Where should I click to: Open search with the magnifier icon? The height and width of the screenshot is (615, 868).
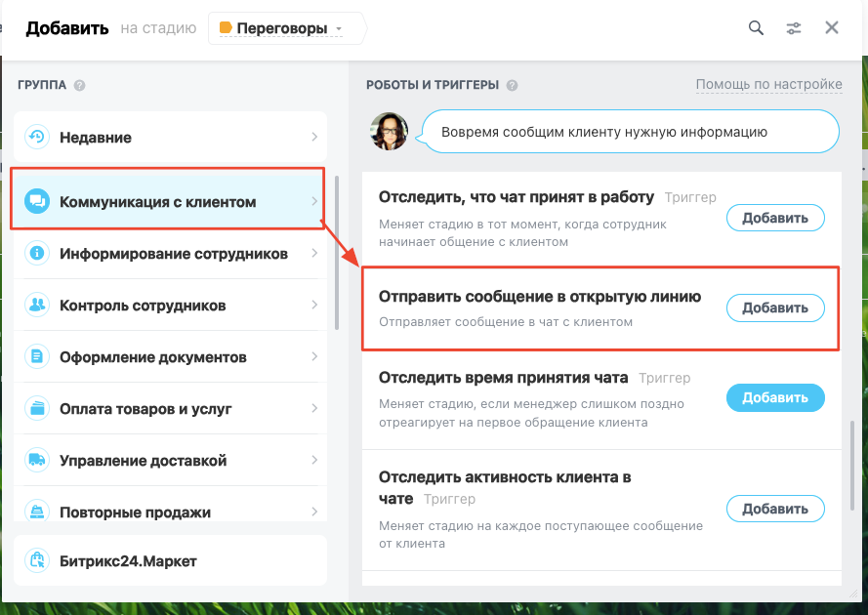[x=756, y=27]
